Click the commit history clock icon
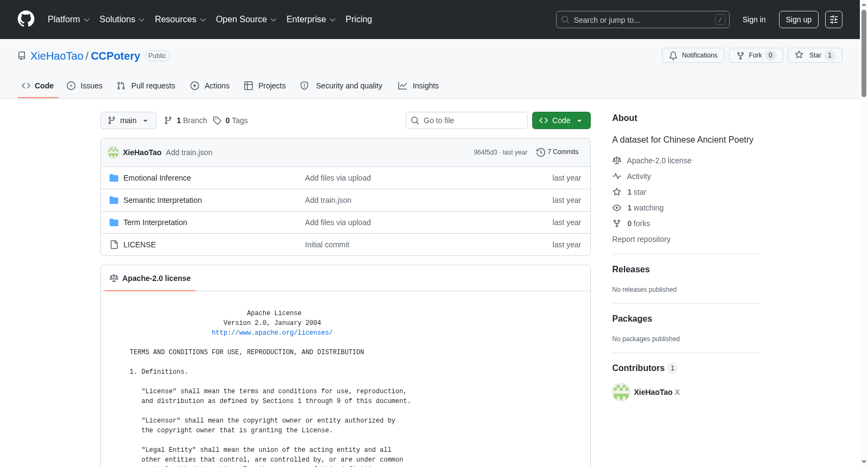 (x=541, y=152)
